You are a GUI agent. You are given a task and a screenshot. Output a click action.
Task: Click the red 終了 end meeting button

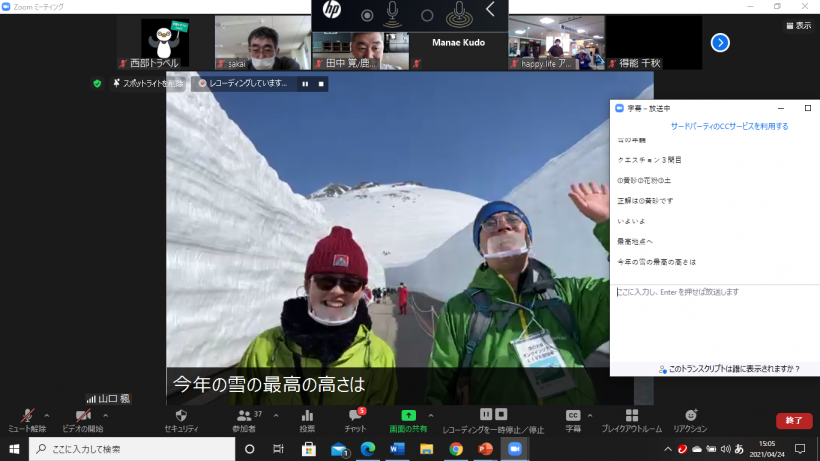793,421
